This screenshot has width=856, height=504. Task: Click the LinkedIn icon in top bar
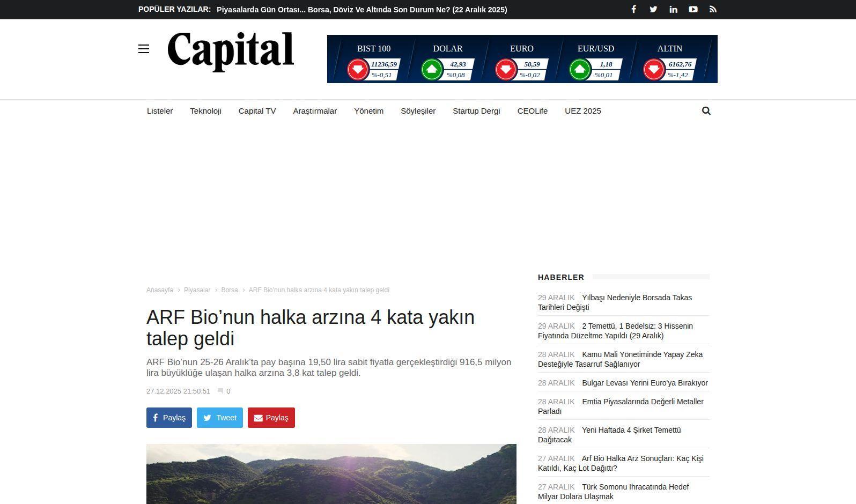coord(673,10)
